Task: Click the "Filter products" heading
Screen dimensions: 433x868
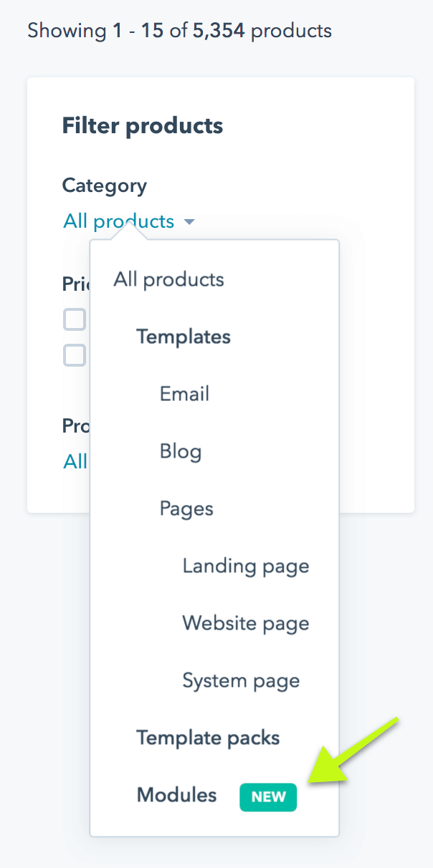Action: point(142,125)
